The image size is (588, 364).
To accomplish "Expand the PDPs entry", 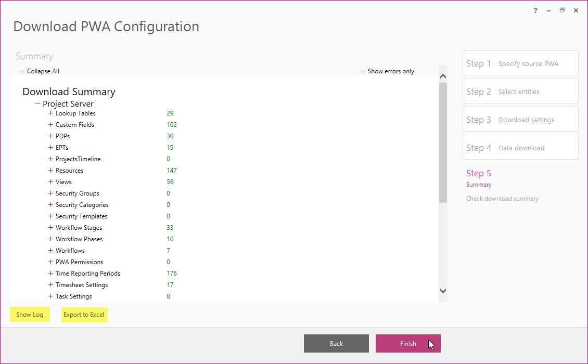I will tap(50, 136).
